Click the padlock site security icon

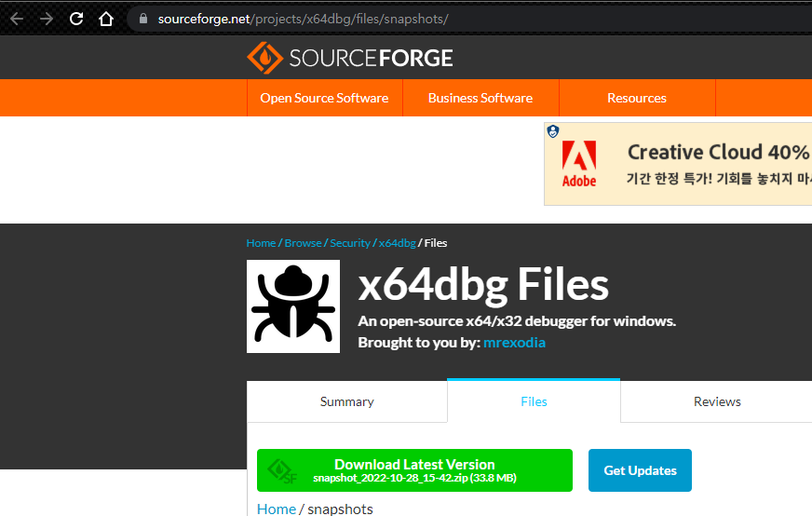143,20
